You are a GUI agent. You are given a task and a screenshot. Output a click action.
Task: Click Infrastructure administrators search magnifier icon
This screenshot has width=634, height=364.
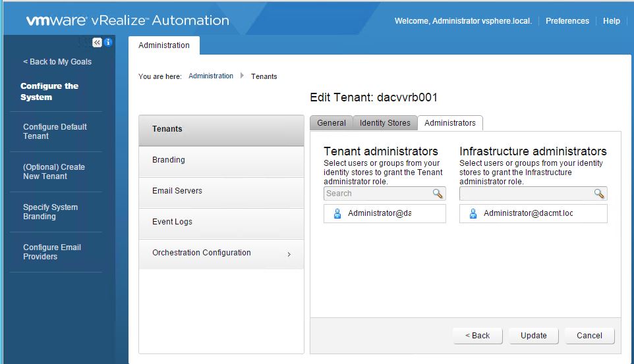[x=599, y=194]
